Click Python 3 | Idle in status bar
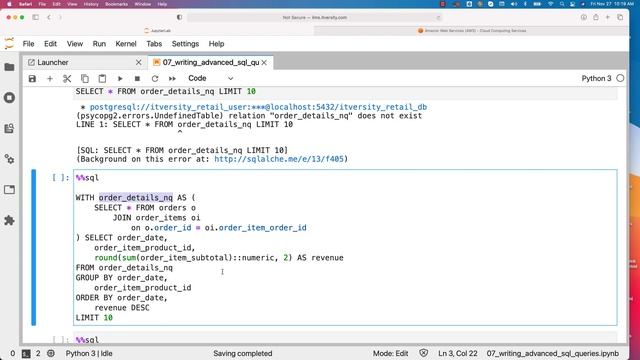Screen dimensions: 640x360 (89, 353)
